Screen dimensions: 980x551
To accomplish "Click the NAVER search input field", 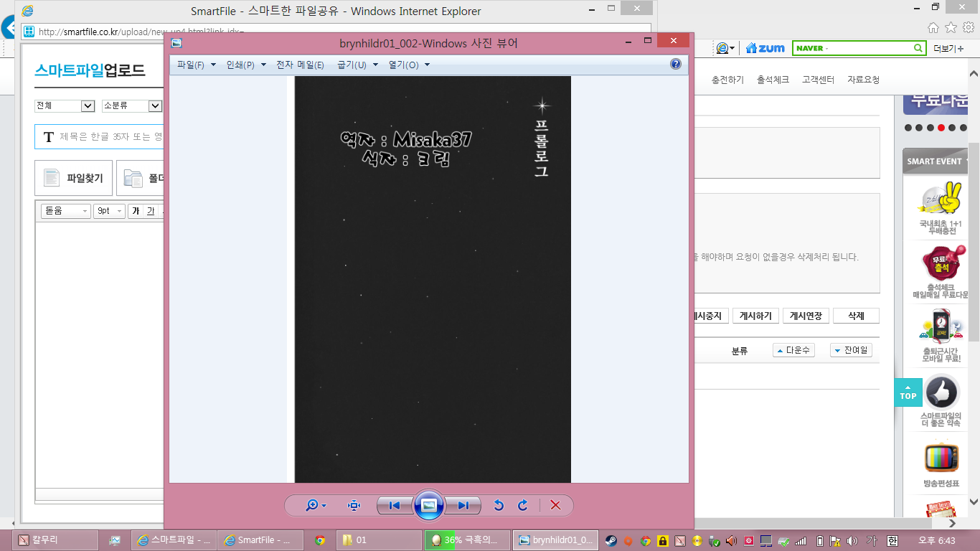I will [852, 48].
